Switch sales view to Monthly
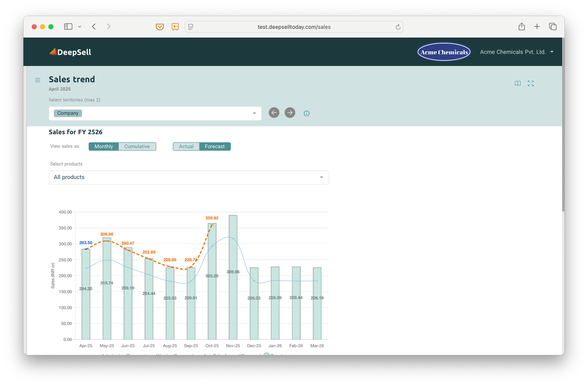 tap(104, 147)
